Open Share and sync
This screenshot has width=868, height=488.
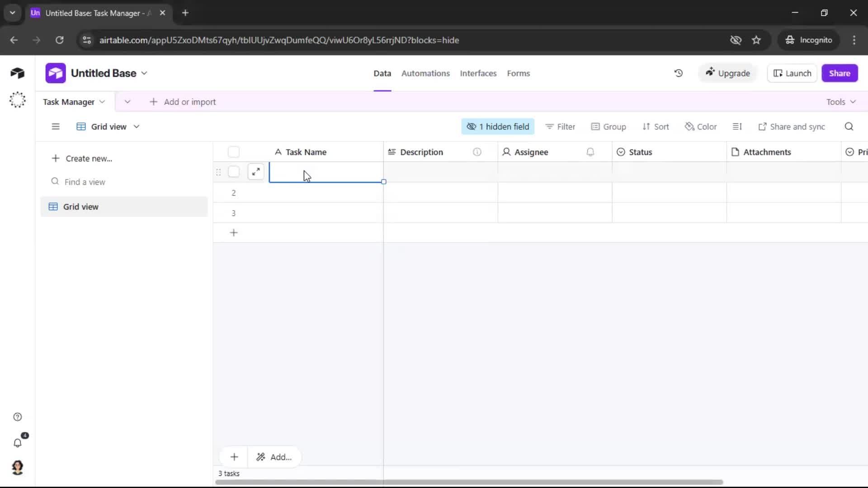point(792,127)
